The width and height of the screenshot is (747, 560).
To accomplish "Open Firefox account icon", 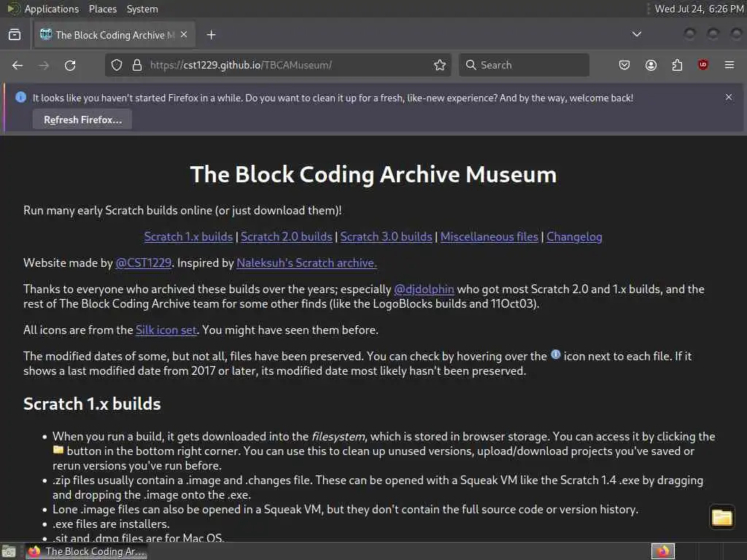I will [x=651, y=65].
